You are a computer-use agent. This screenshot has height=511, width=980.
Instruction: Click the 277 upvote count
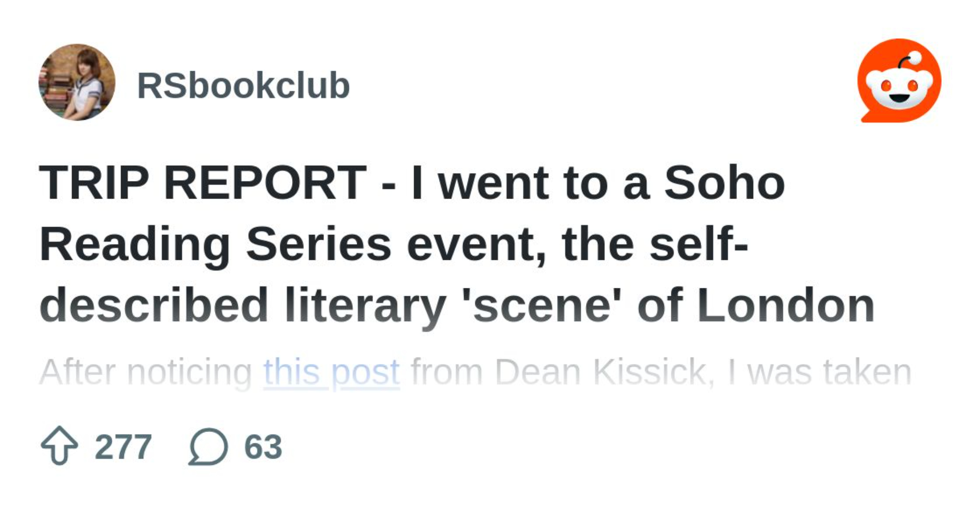click(123, 447)
